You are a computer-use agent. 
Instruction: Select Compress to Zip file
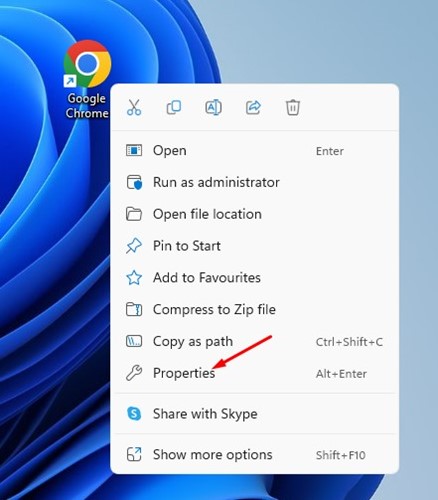[254, 309]
